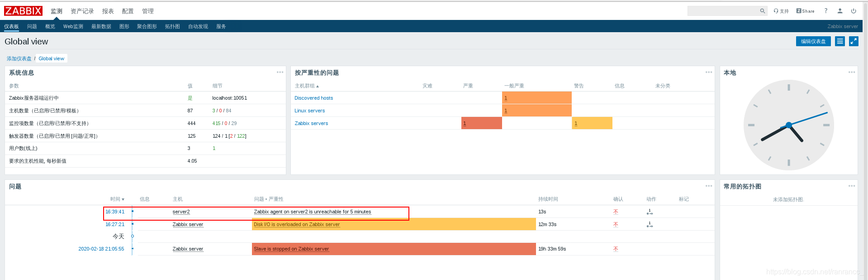The height and width of the screenshot is (280, 868).
Task: Click the ZABBIX logo
Action: tap(23, 11)
